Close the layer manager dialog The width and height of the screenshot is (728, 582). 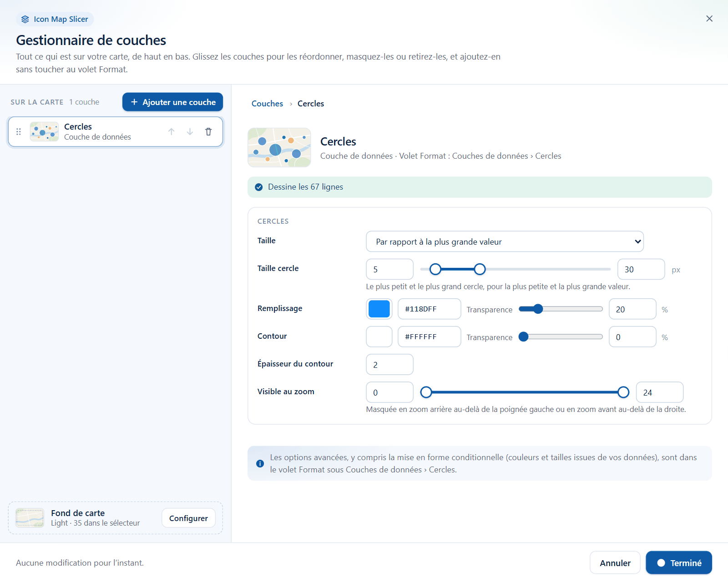[709, 19]
